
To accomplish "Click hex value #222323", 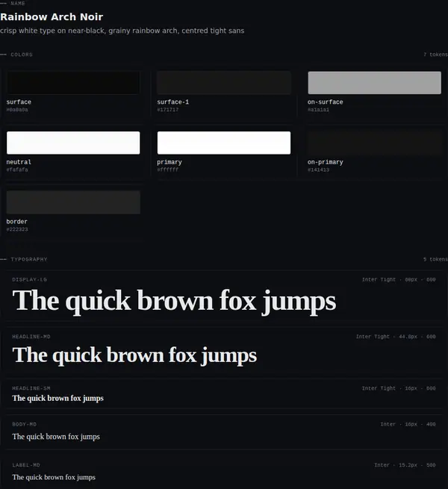I will click(17, 229).
